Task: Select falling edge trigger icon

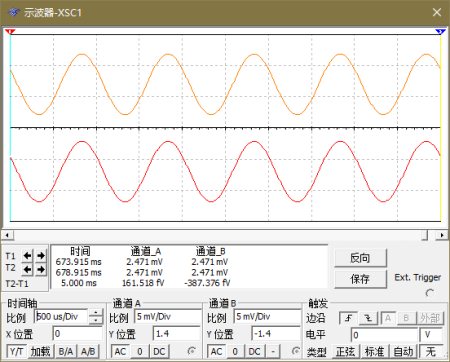Action: click(x=368, y=318)
